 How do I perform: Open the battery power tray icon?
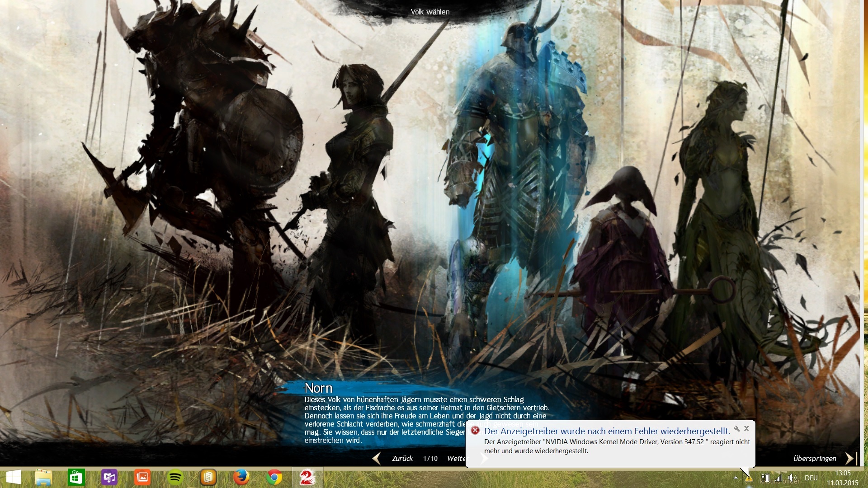click(765, 478)
